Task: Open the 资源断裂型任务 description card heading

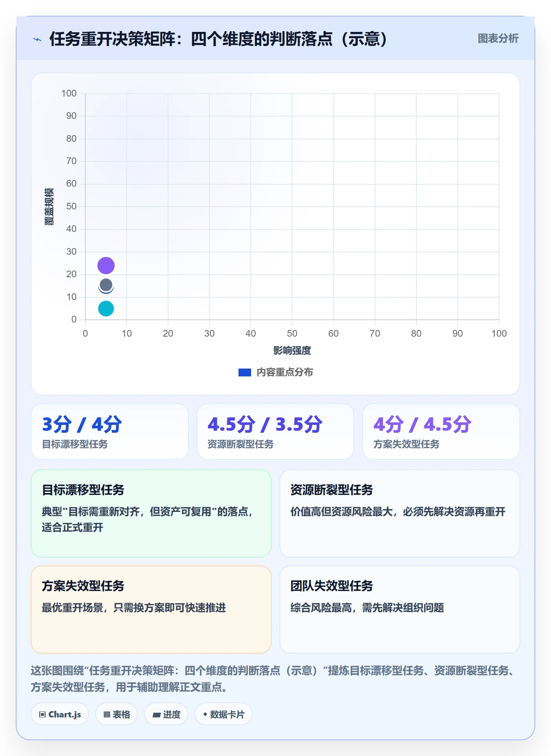Action: (331, 490)
